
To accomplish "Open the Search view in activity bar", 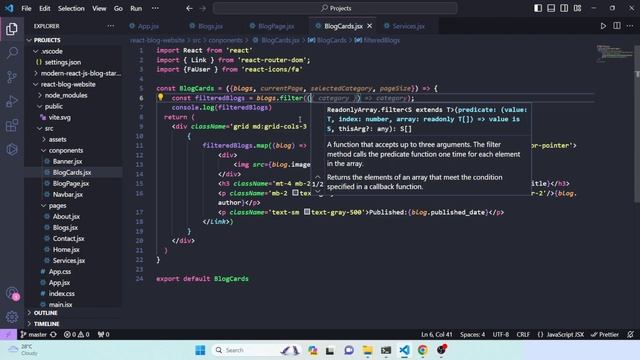I will point(12,53).
